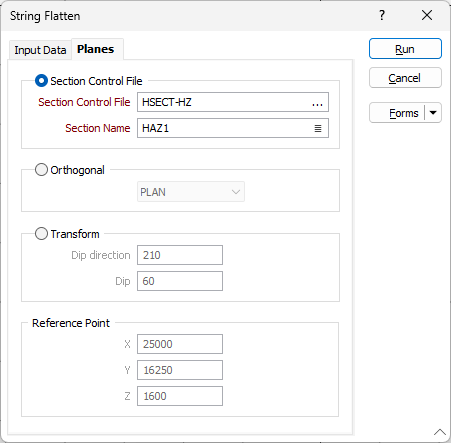This screenshot has width=451, height=443.
Task: Switch to the Input Data tab
Action: click(40, 50)
